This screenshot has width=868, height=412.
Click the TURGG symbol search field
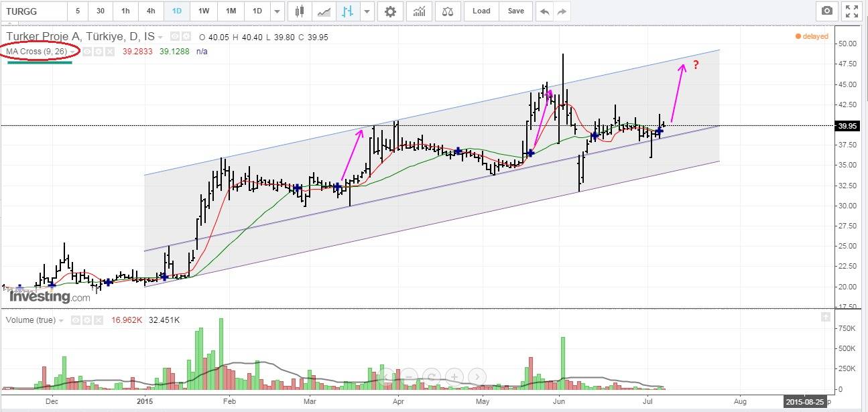pos(34,11)
